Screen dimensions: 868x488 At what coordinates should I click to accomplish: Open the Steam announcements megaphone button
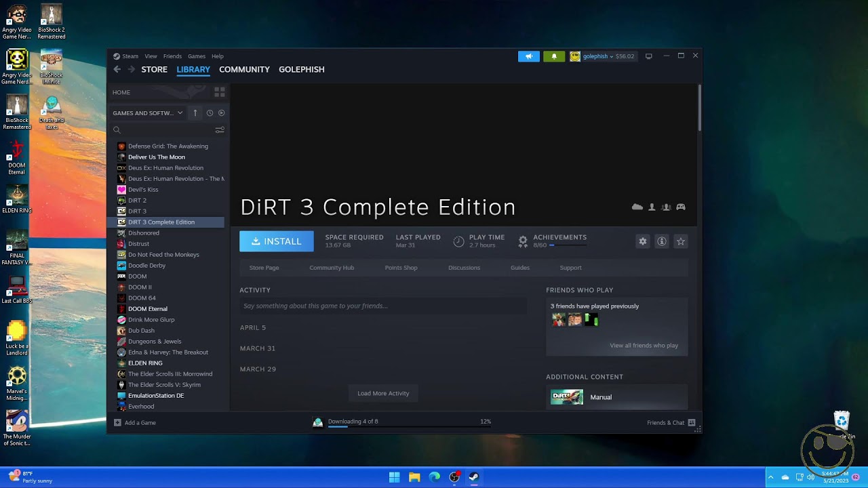[529, 56]
